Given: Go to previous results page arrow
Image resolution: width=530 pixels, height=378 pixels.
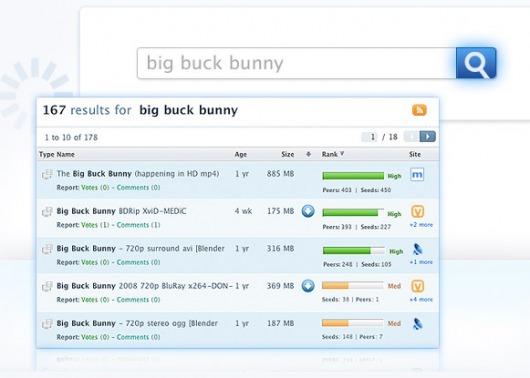Looking at the screenshot, I should tap(412, 137).
